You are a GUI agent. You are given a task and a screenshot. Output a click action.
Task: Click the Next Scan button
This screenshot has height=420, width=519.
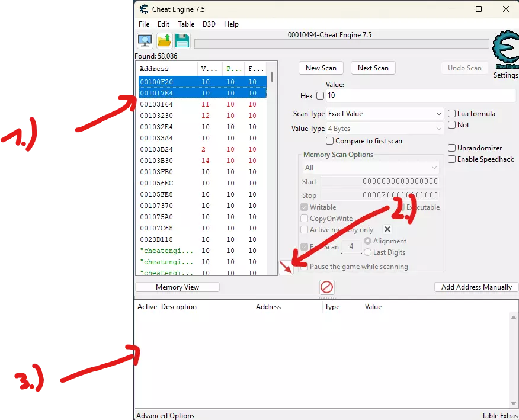pos(373,68)
